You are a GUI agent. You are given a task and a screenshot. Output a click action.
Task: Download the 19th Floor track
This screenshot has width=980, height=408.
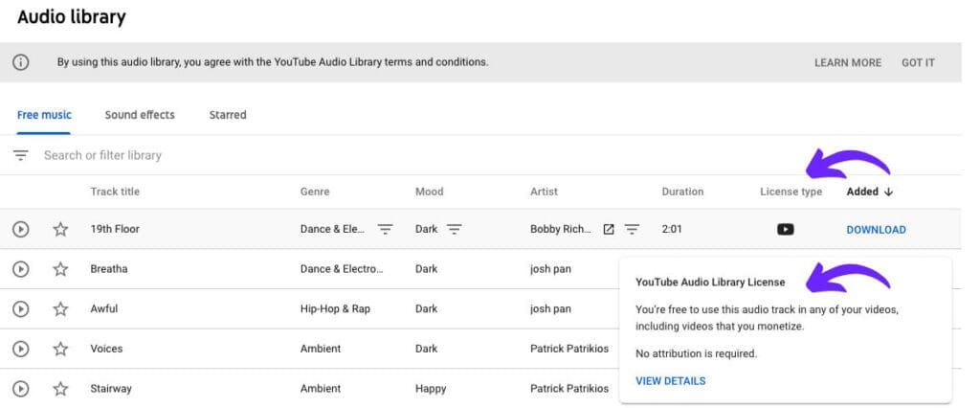876,230
